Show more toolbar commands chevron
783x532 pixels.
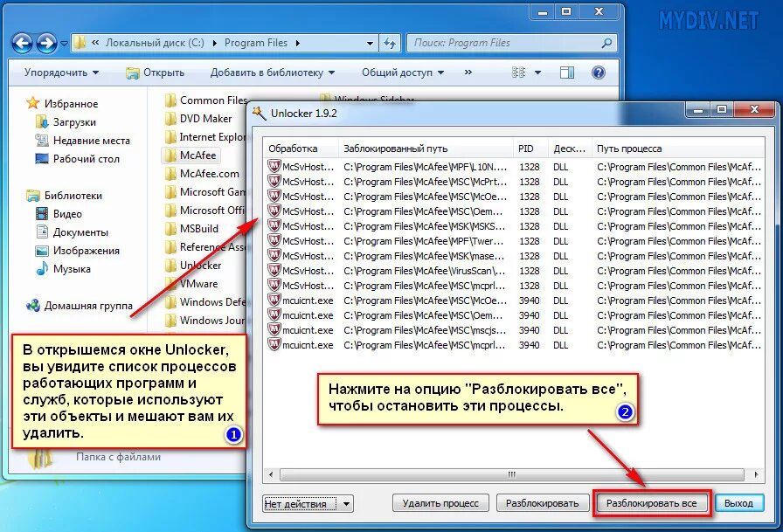[x=468, y=73]
